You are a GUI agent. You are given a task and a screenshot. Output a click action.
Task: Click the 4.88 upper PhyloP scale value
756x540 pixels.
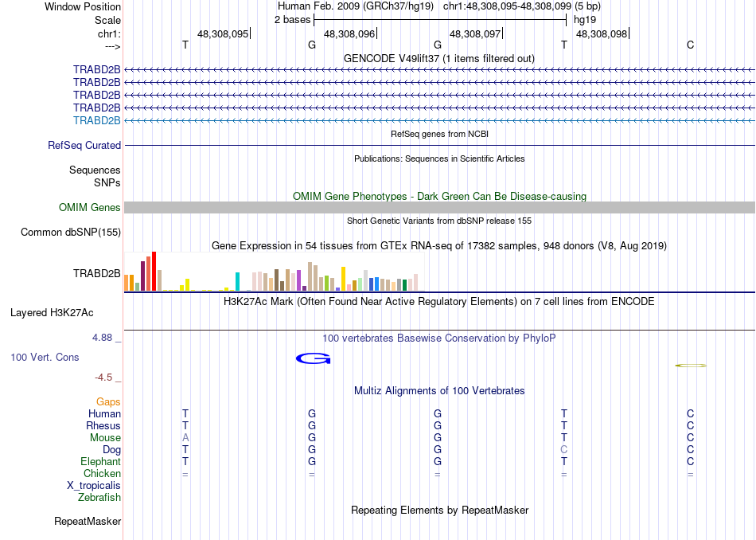pyautogui.click(x=102, y=338)
